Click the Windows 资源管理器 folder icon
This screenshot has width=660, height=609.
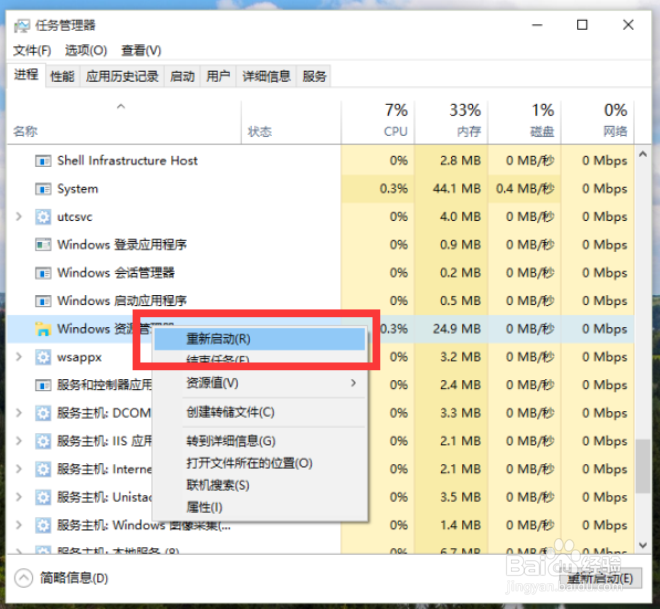click(43, 329)
